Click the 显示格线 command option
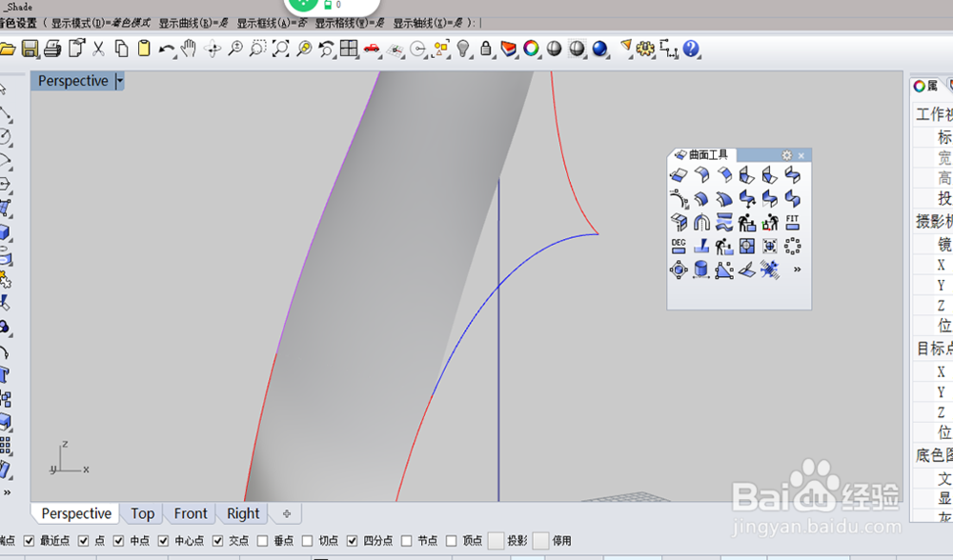This screenshot has width=953, height=560. (x=350, y=23)
